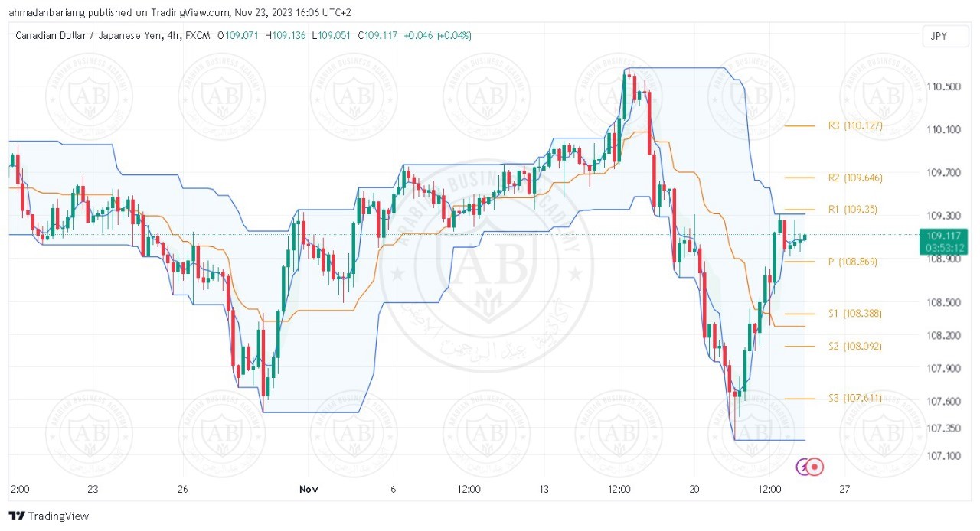Select the R2 (109.646) pivot label

[x=855, y=178]
